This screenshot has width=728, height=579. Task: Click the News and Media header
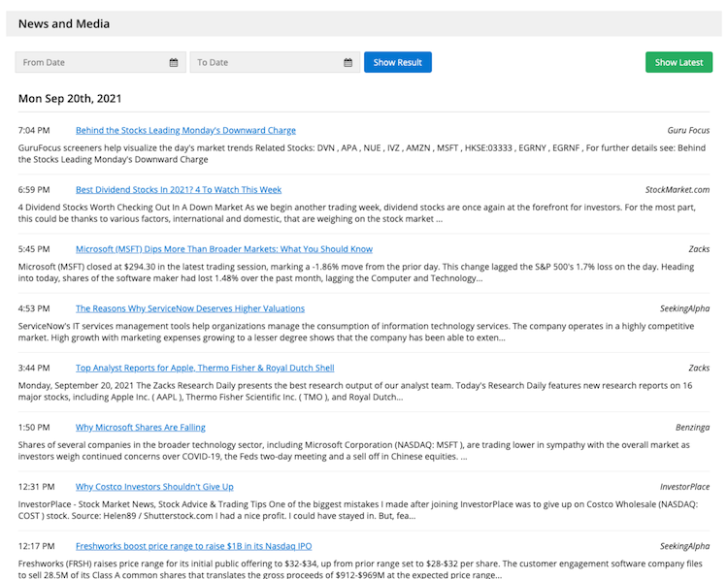[64, 23]
